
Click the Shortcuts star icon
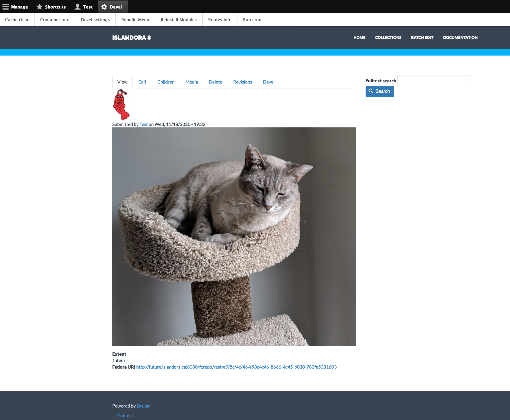click(x=40, y=6)
